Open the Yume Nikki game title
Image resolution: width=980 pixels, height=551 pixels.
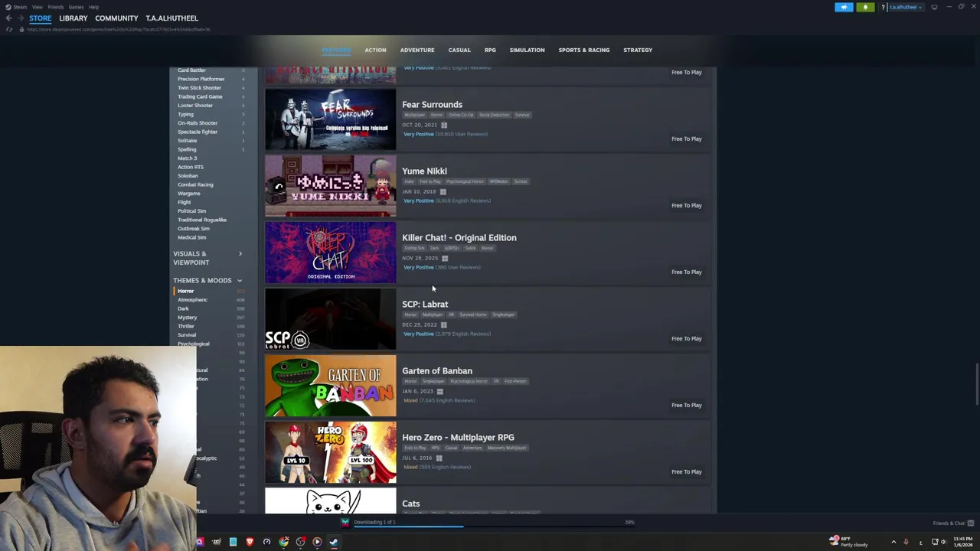[424, 171]
